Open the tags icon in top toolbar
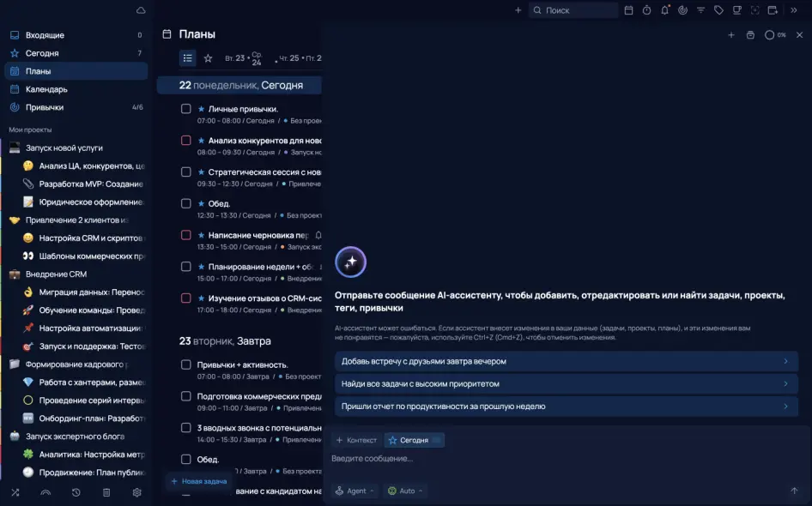Image resolution: width=812 pixels, height=506 pixels. pyautogui.click(x=718, y=10)
